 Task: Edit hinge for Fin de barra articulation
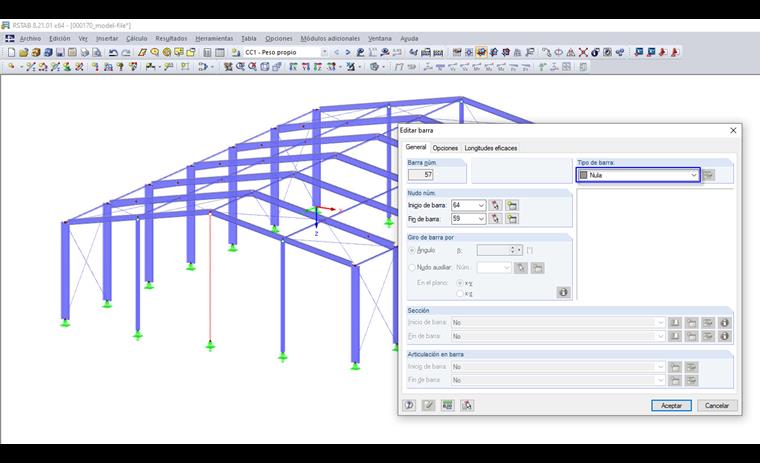click(x=692, y=381)
